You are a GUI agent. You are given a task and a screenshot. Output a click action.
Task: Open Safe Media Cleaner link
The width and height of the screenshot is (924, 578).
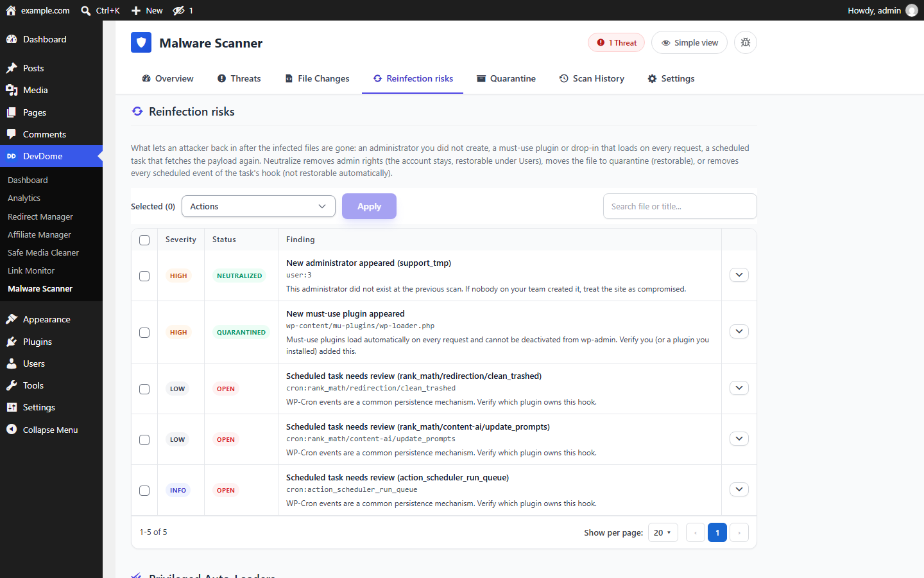point(43,252)
